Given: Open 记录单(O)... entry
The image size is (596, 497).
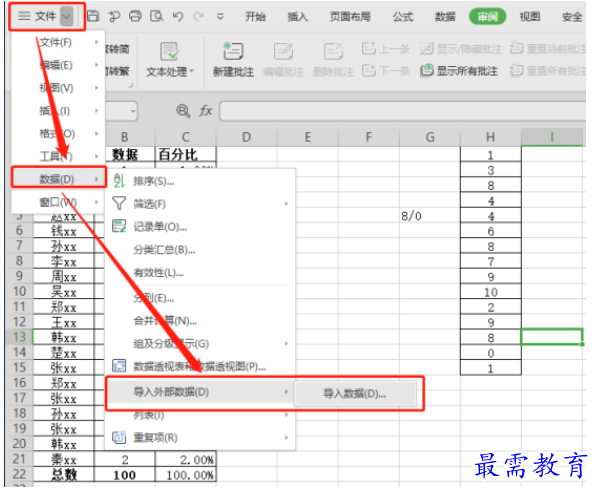Looking at the screenshot, I should [199, 227].
